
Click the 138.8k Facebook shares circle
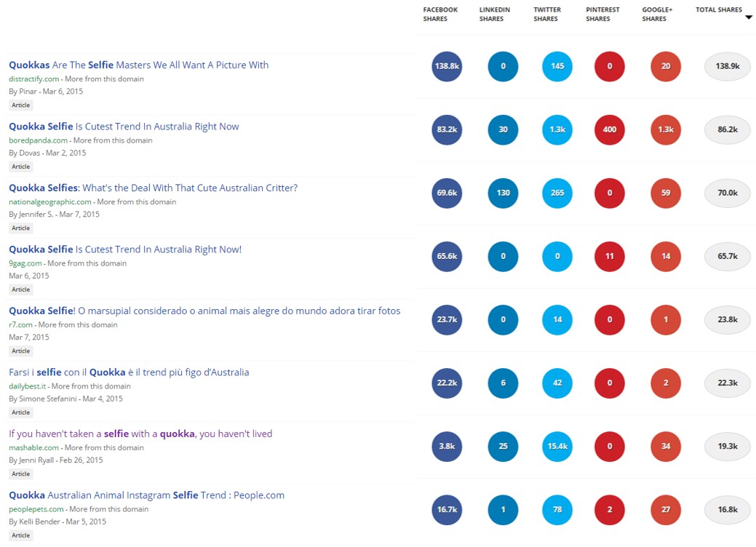447,66
